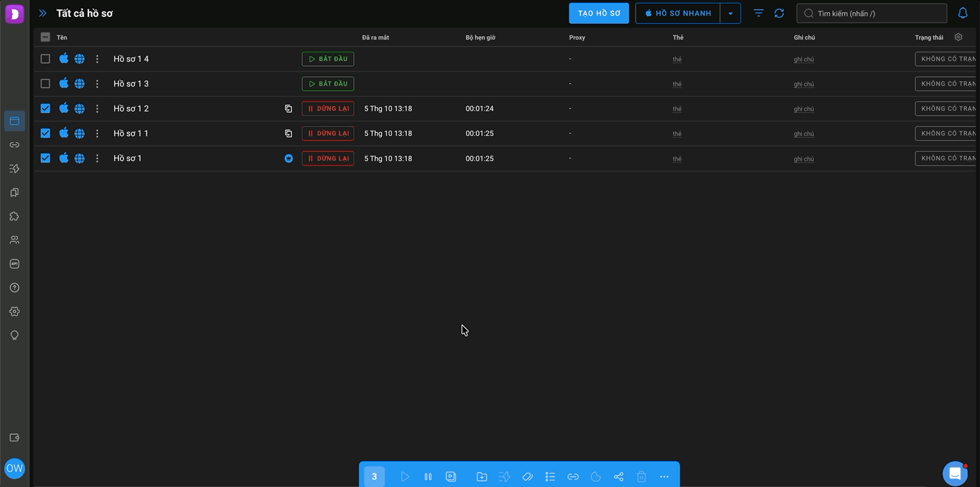The image size is (980, 487).
Task: Edit the thẻ tag of Hồ sơ 1 4
Action: click(x=677, y=59)
